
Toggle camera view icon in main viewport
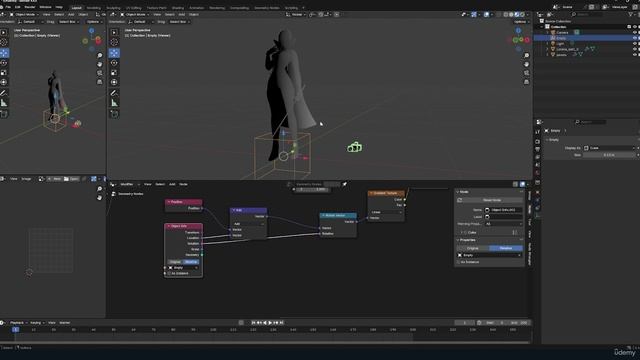527,73
